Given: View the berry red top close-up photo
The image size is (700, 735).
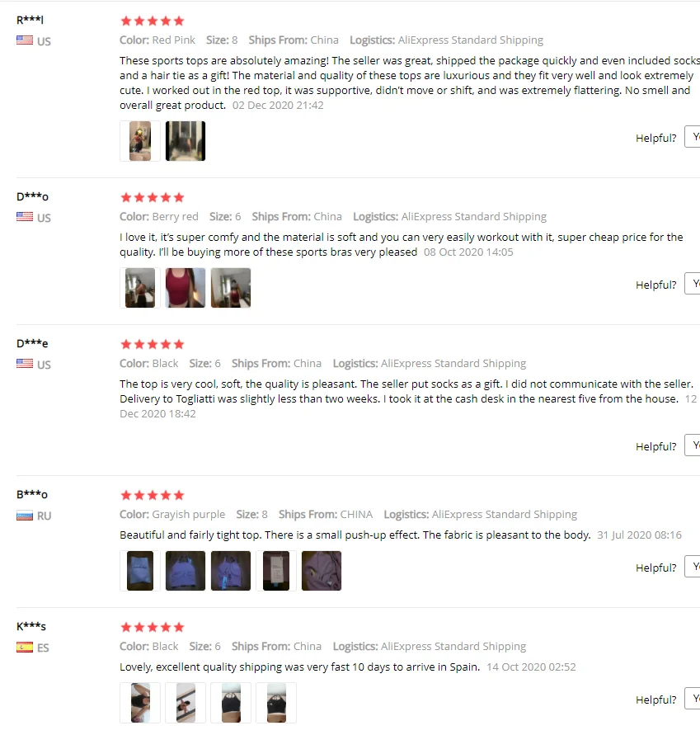Looking at the screenshot, I should [x=186, y=288].
